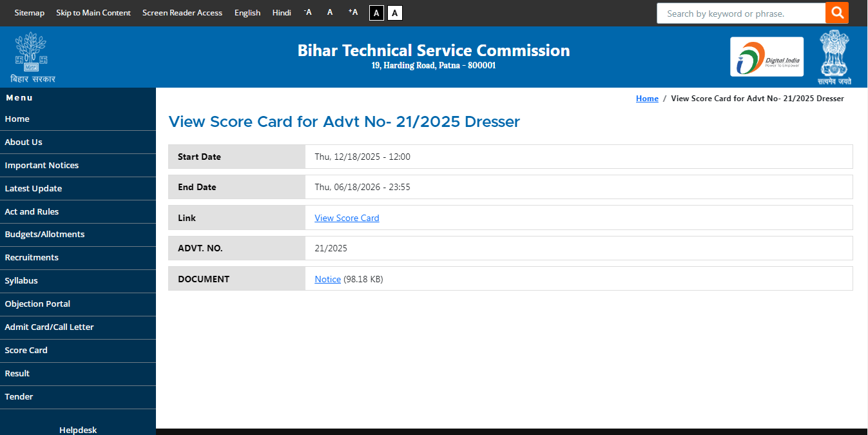Decrease text size using the -A control
The height and width of the screenshot is (435, 868).
coord(307,12)
